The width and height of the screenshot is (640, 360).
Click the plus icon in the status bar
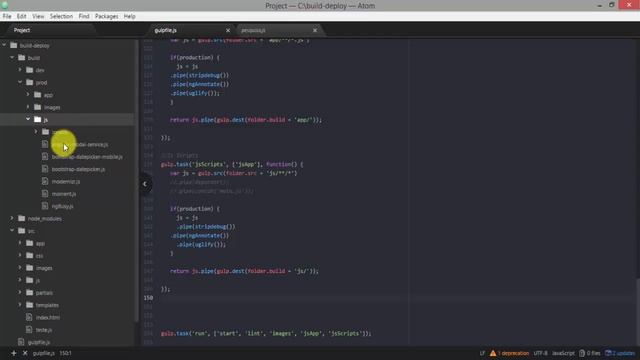pyautogui.click(x=13, y=353)
